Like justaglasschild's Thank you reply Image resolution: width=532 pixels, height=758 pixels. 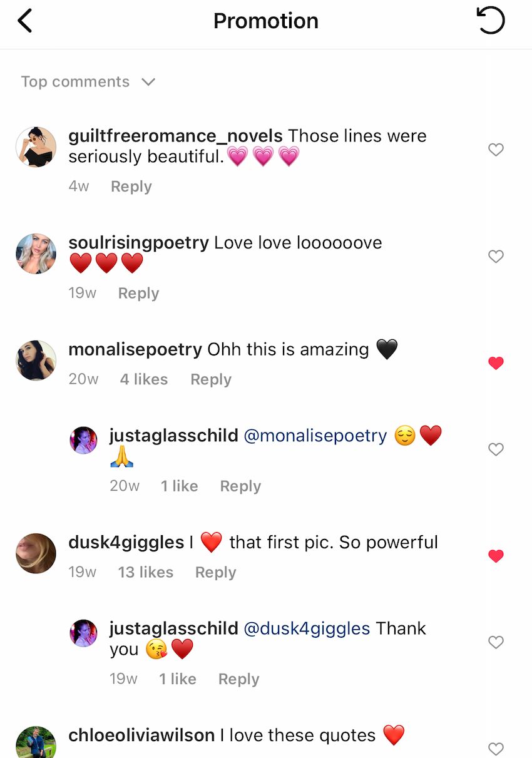[496, 642]
